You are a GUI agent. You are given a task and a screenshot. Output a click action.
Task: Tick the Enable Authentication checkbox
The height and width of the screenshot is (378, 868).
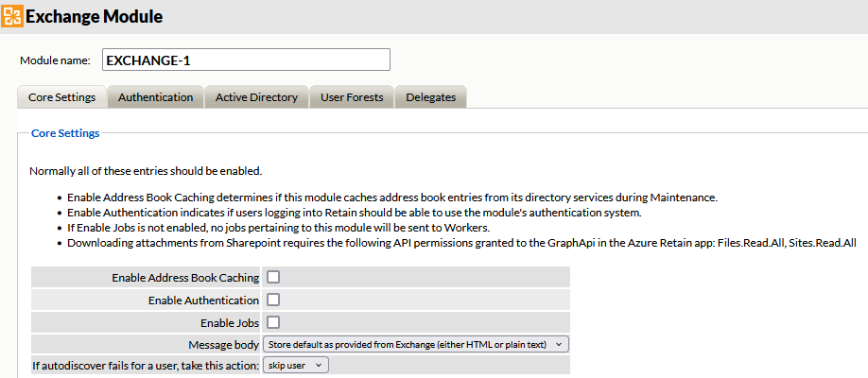click(x=273, y=300)
